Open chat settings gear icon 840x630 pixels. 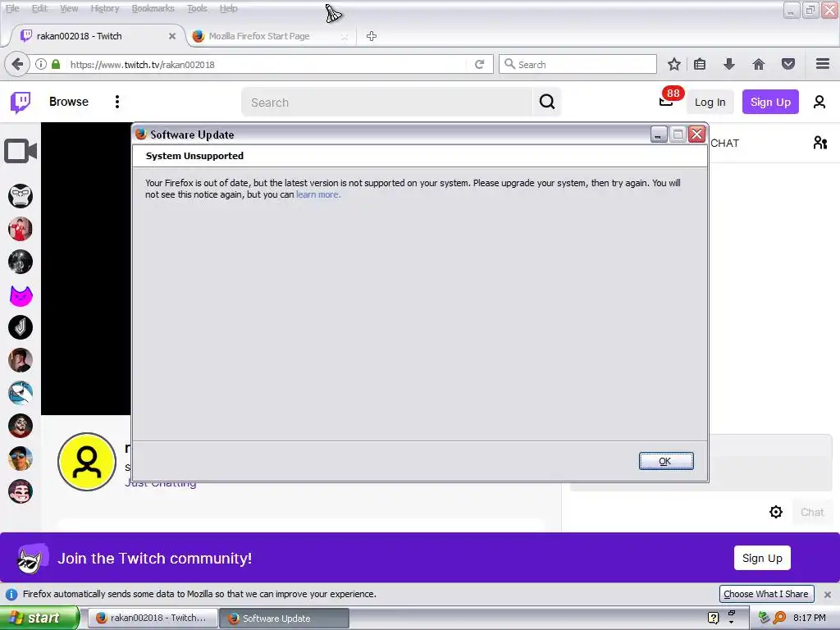(775, 512)
